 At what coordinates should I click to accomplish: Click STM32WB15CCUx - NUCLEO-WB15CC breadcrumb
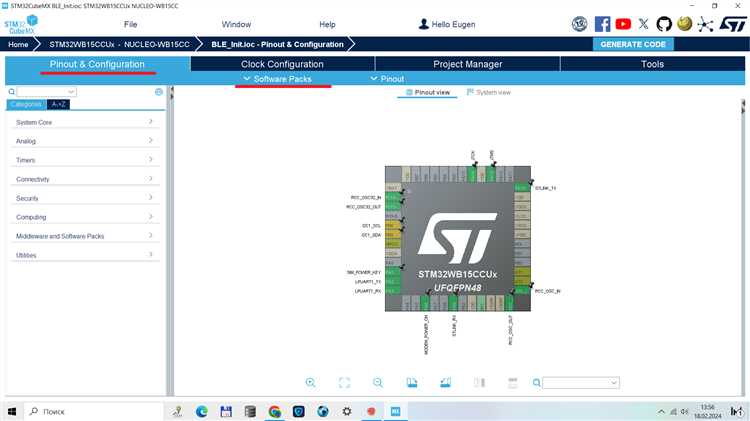click(119, 44)
